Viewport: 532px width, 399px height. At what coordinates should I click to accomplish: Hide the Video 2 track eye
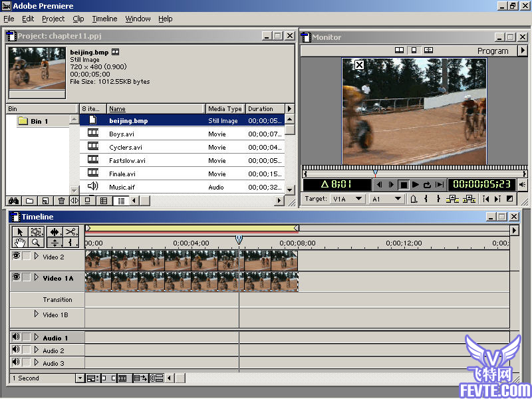pos(16,256)
